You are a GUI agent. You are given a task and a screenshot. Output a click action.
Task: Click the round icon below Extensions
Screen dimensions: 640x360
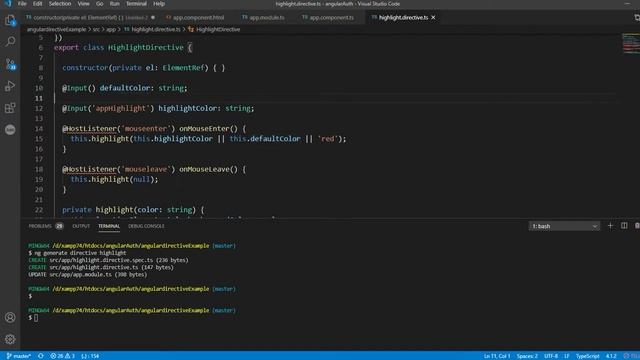10,130
